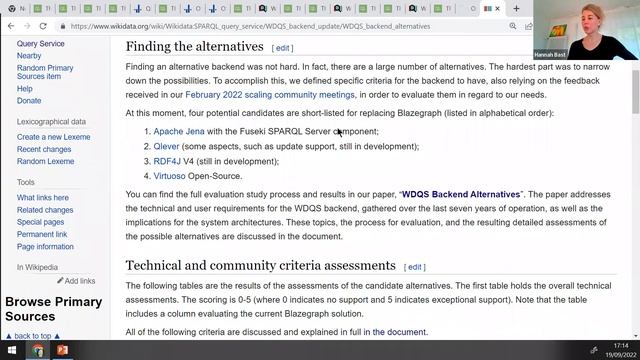
Task: Create a new Lexeme
Action: (x=53, y=137)
